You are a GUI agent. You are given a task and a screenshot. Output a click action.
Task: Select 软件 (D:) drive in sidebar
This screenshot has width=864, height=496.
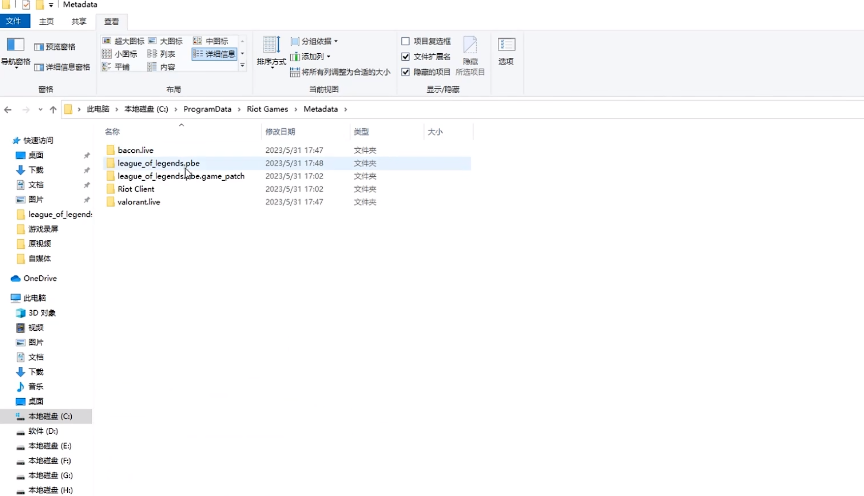pos(37,431)
